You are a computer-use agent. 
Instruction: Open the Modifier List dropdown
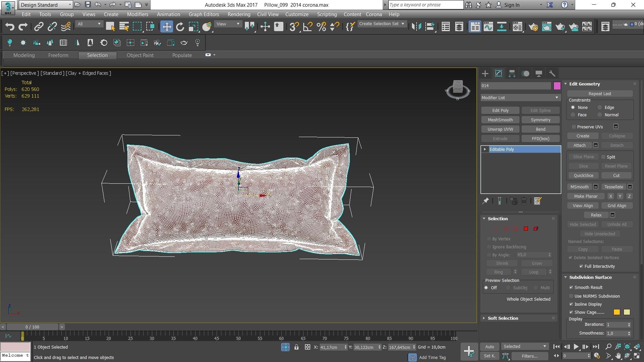(520, 98)
